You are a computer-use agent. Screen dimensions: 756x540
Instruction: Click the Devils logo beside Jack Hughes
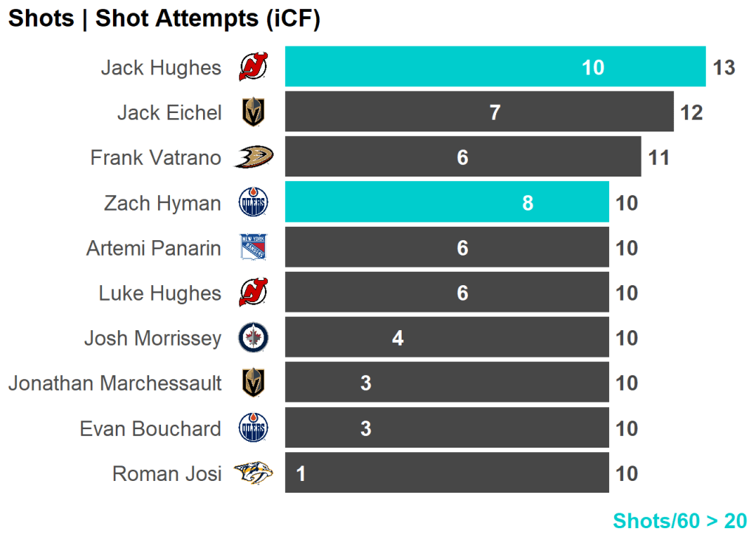(x=253, y=67)
